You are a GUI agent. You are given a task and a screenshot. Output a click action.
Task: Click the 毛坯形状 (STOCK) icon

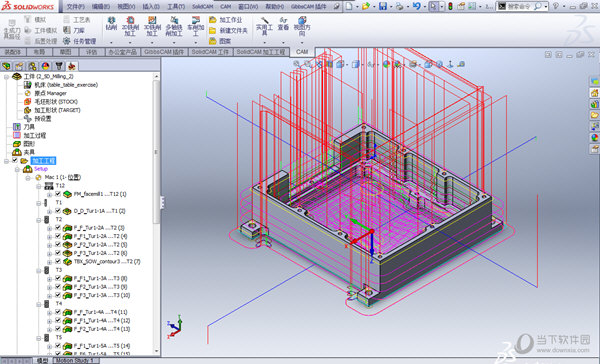click(x=28, y=101)
